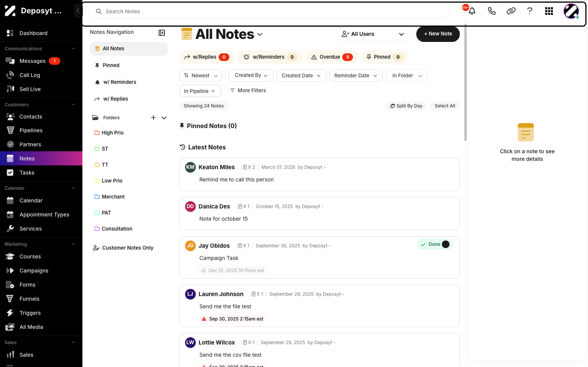The height and width of the screenshot is (367, 588).
Task: Click the link chain icon in top bar
Action: (511, 11)
